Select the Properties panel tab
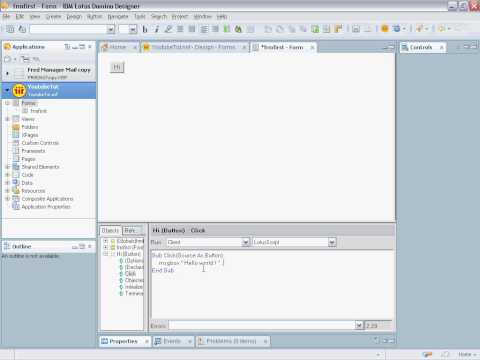This screenshot has height=360, width=480. [x=123, y=341]
